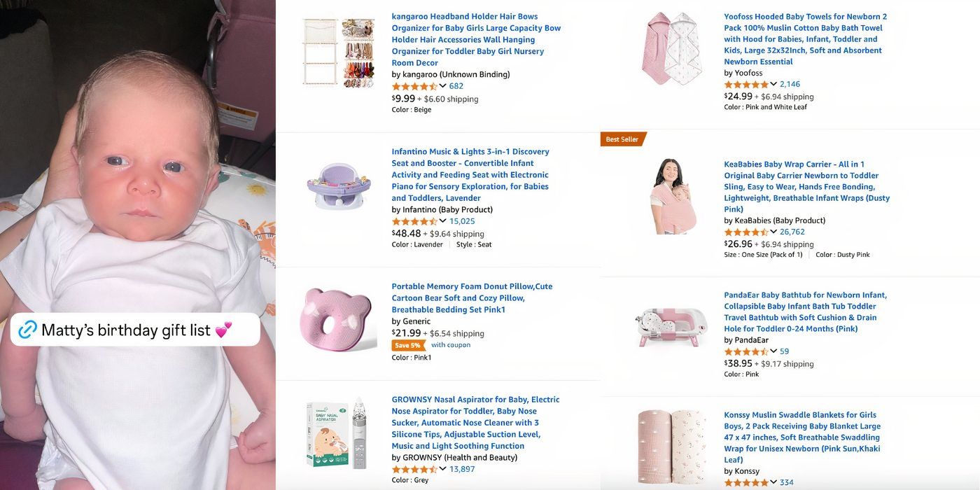Click the 'with coupon' link

[x=451, y=345]
